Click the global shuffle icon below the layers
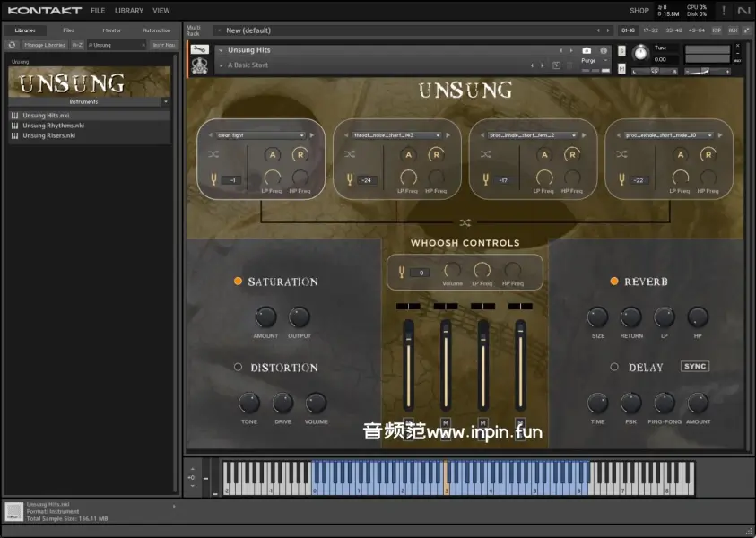Screen dimensions: 756x538 point(465,222)
